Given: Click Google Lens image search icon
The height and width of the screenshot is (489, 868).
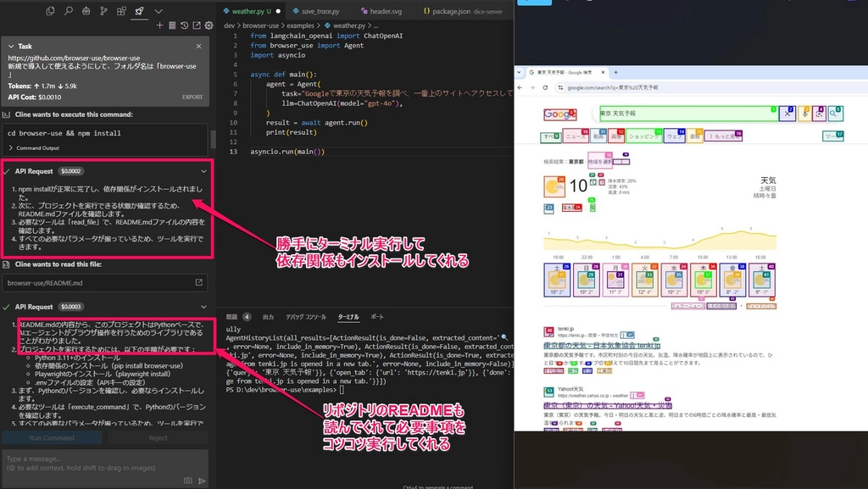Looking at the screenshot, I should coord(820,114).
